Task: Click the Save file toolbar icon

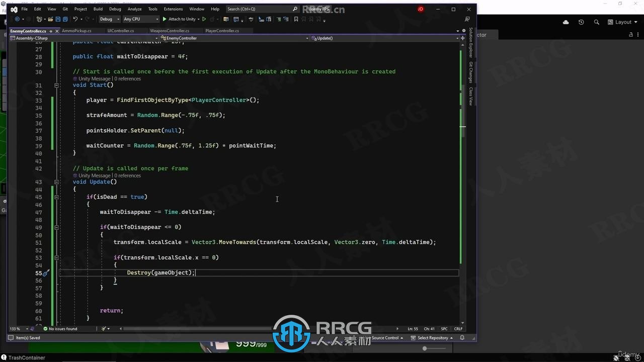Action: click(58, 19)
